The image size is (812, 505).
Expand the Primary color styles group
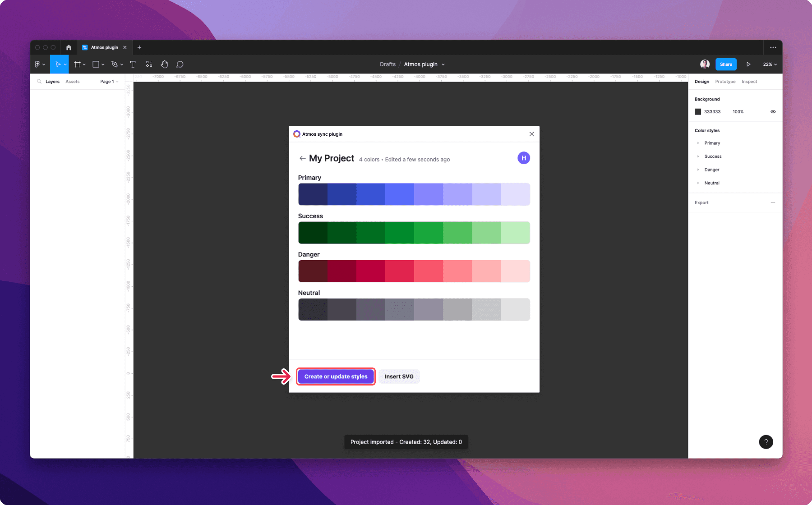click(x=698, y=143)
